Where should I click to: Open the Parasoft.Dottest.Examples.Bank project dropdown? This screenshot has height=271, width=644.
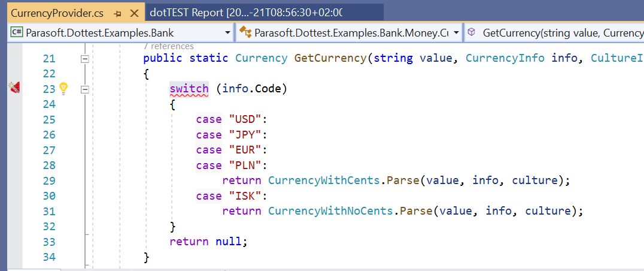(228, 33)
